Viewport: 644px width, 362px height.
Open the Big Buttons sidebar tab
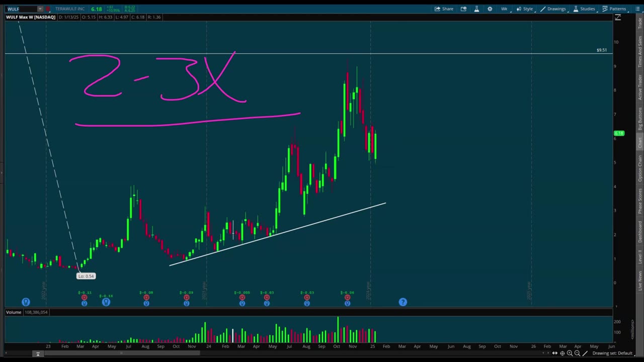coord(640,119)
